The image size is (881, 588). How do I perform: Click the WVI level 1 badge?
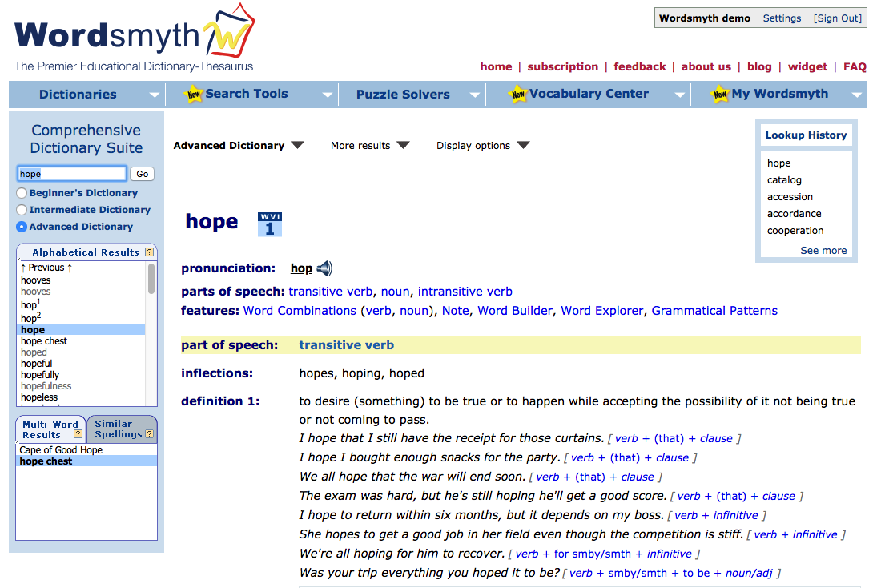(270, 224)
